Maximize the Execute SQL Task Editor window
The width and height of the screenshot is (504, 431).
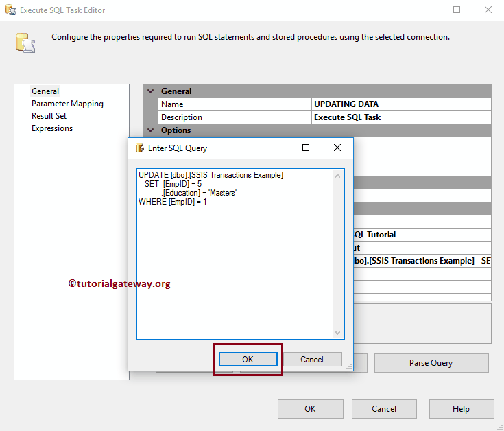click(457, 10)
